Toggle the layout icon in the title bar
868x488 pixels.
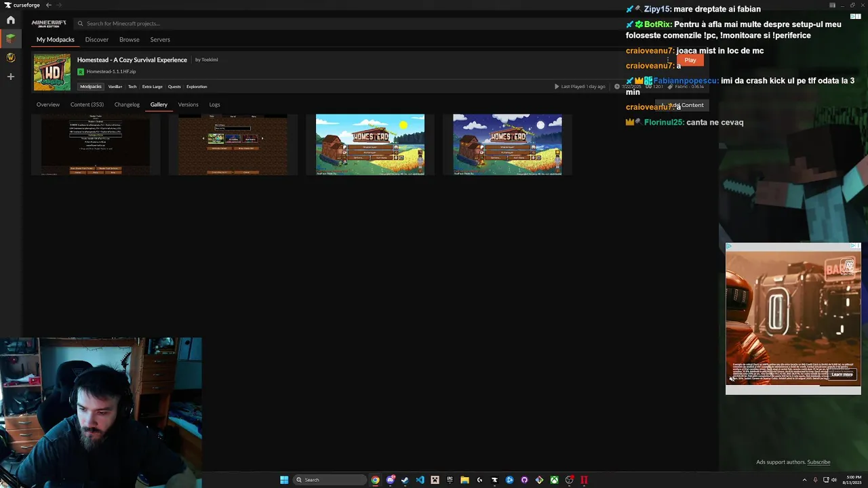pyautogui.click(x=832, y=5)
